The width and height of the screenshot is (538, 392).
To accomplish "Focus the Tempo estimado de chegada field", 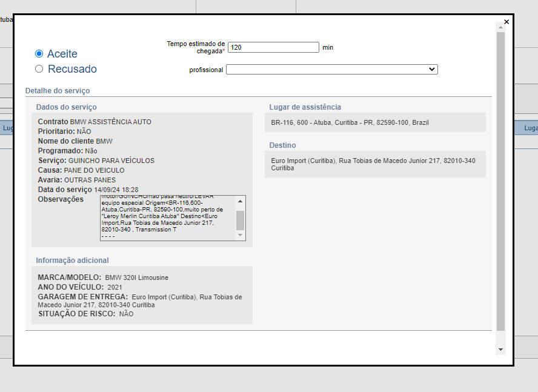I will [x=273, y=47].
